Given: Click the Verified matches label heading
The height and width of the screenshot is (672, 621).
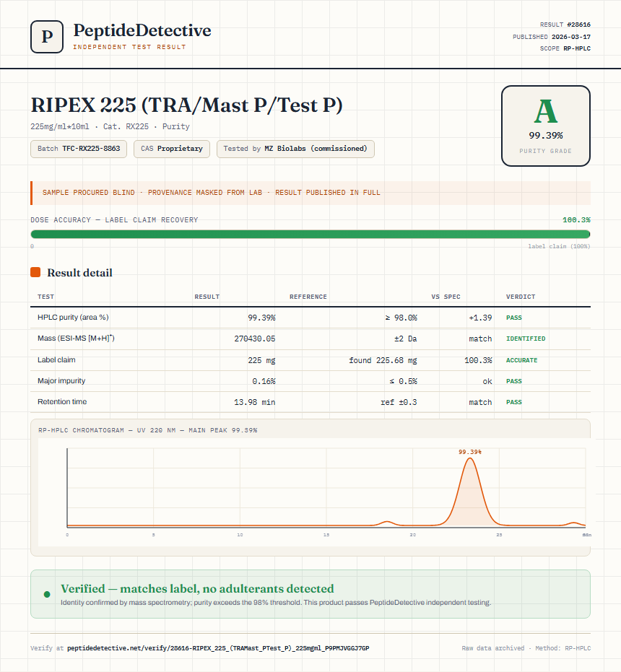Looking at the screenshot, I should [x=197, y=588].
